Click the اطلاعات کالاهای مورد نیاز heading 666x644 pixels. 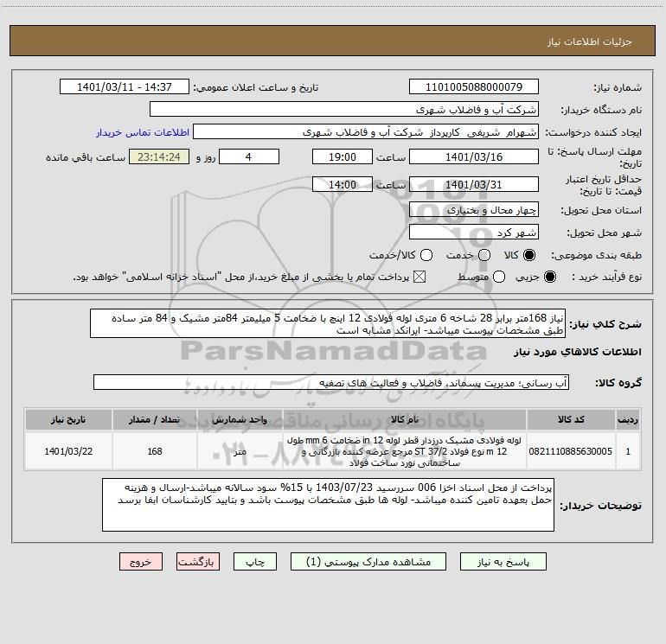[x=577, y=352]
